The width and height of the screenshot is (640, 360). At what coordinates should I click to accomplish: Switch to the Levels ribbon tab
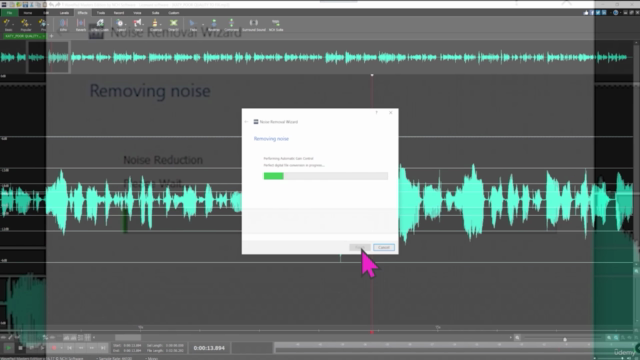[64, 13]
